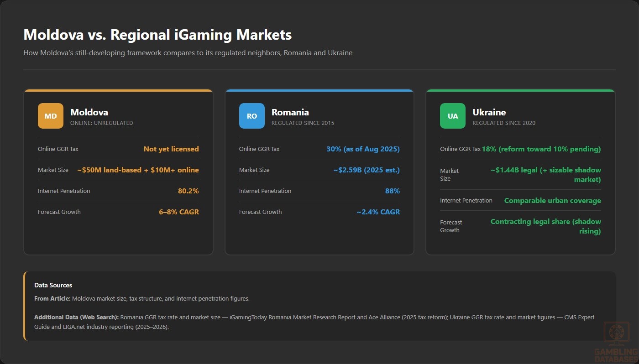The width and height of the screenshot is (639, 364).
Task: Click the 'From Article:' label
Action: [x=52, y=299]
